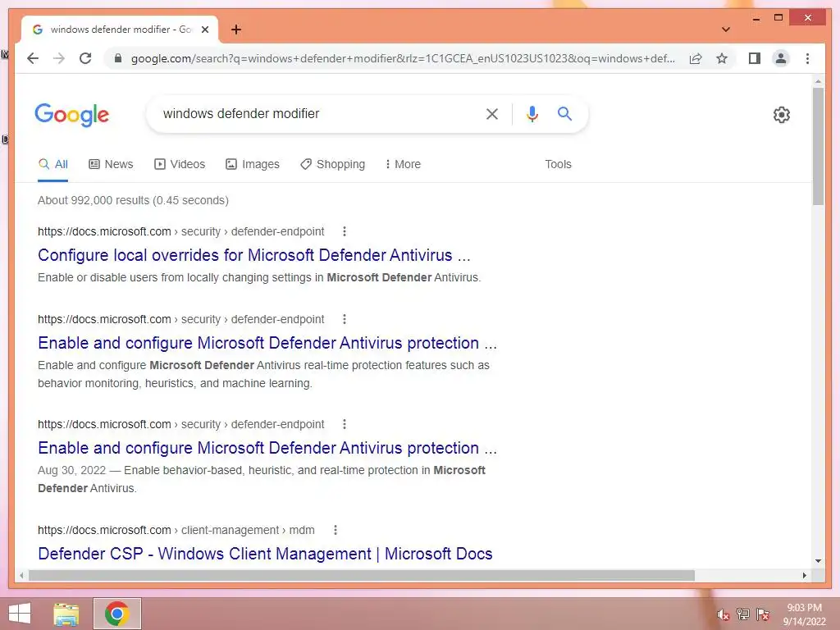Go back to the previous page
Viewport: 840px width, 630px height.
(33, 58)
